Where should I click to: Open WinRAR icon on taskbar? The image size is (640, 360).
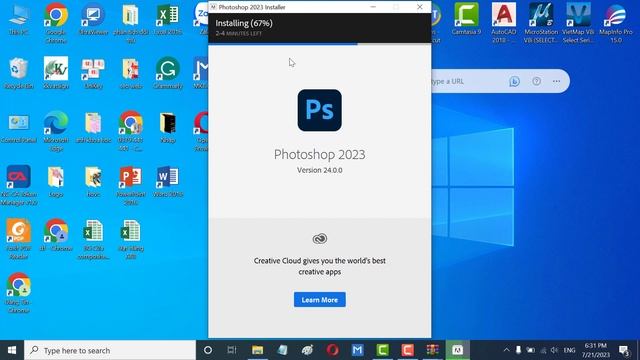[432, 350]
